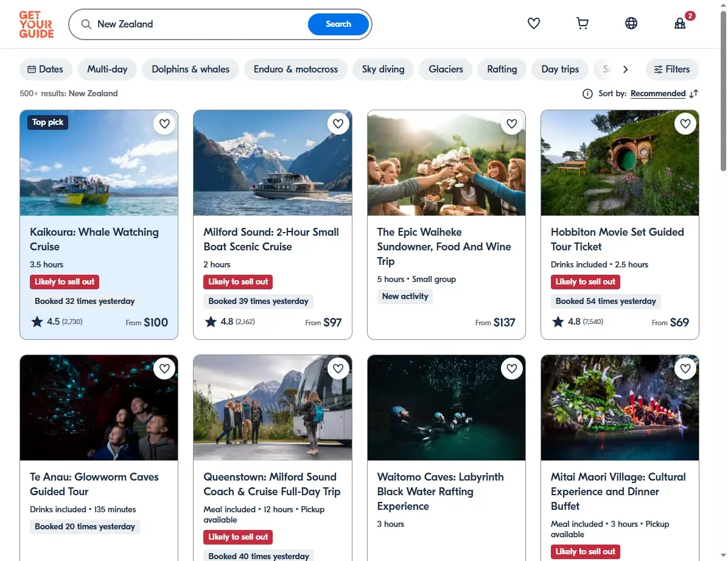Select the Sky diving chip
The image size is (728, 561).
click(x=383, y=69)
